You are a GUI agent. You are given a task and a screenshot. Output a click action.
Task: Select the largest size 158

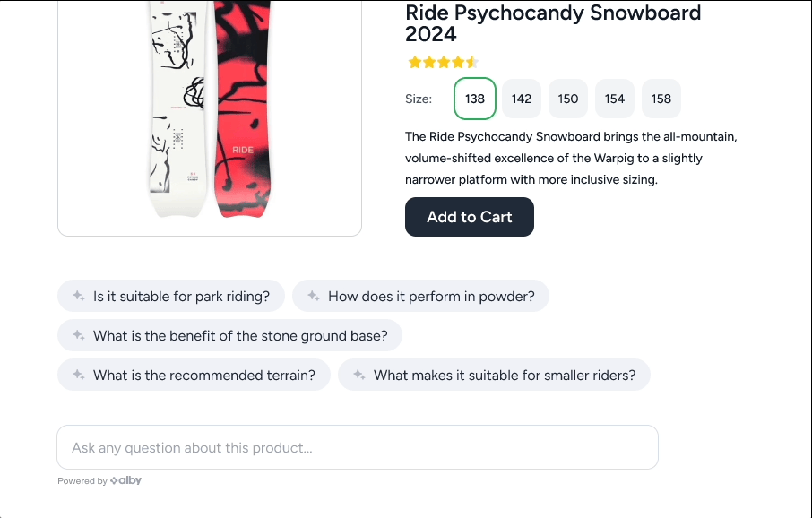[x=661, y=99]
